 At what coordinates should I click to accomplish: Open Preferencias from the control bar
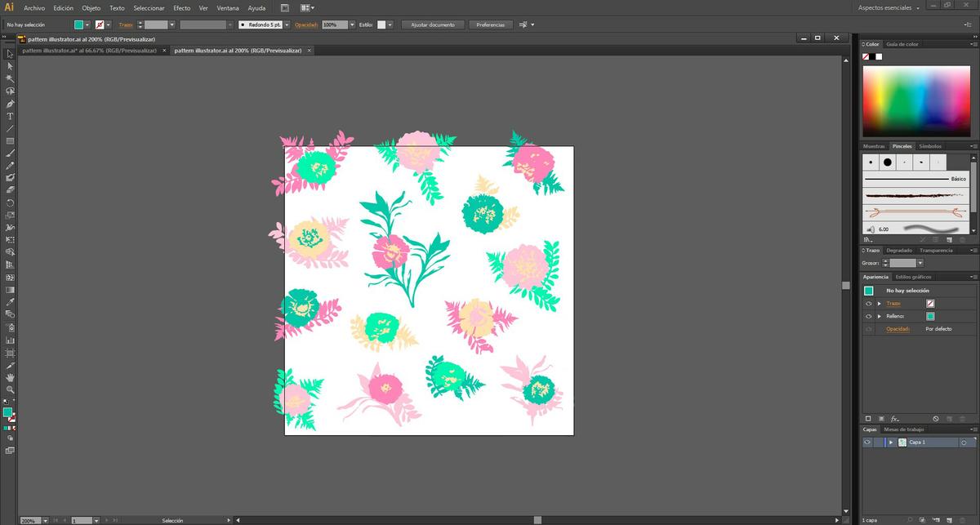(490, 24)
